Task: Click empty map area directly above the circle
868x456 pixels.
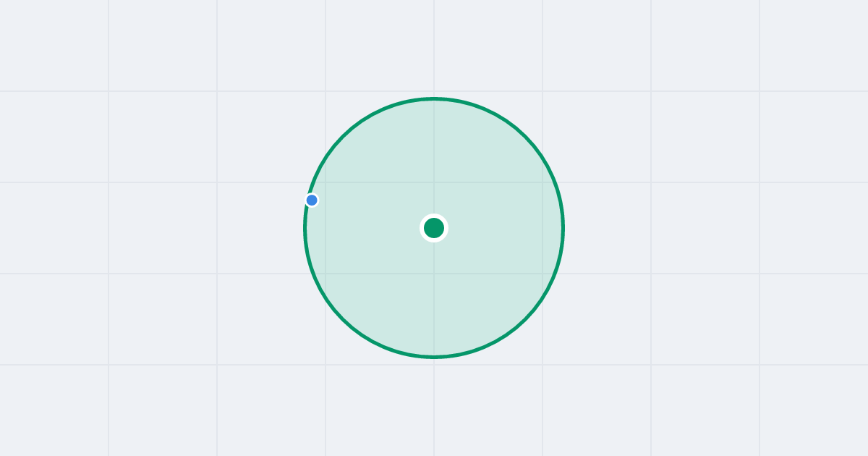Action: click(x=434, y=47)
